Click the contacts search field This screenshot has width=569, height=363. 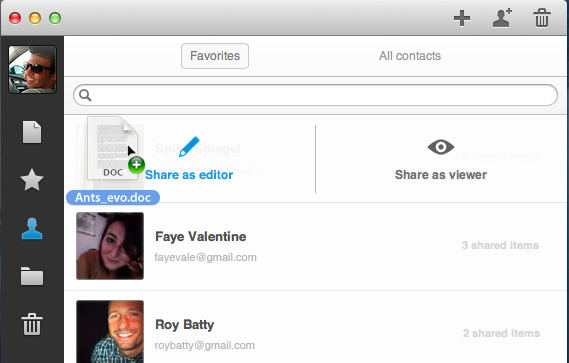click(315, 95)
